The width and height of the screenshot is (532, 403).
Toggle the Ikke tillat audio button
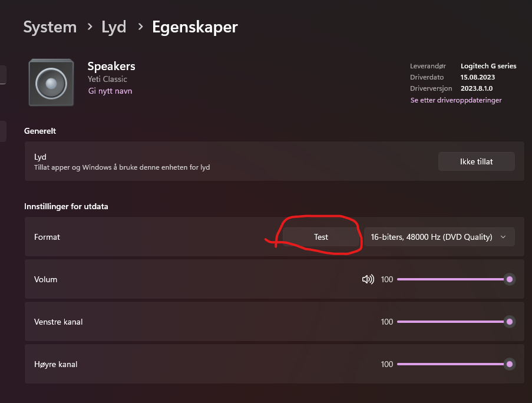[x=477, y=161]
